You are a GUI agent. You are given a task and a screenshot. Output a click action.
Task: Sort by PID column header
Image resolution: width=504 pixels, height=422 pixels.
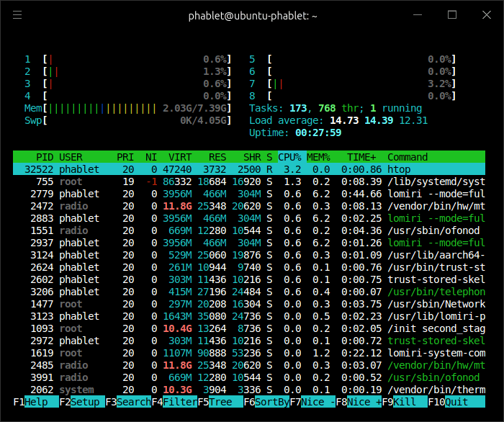45,157
